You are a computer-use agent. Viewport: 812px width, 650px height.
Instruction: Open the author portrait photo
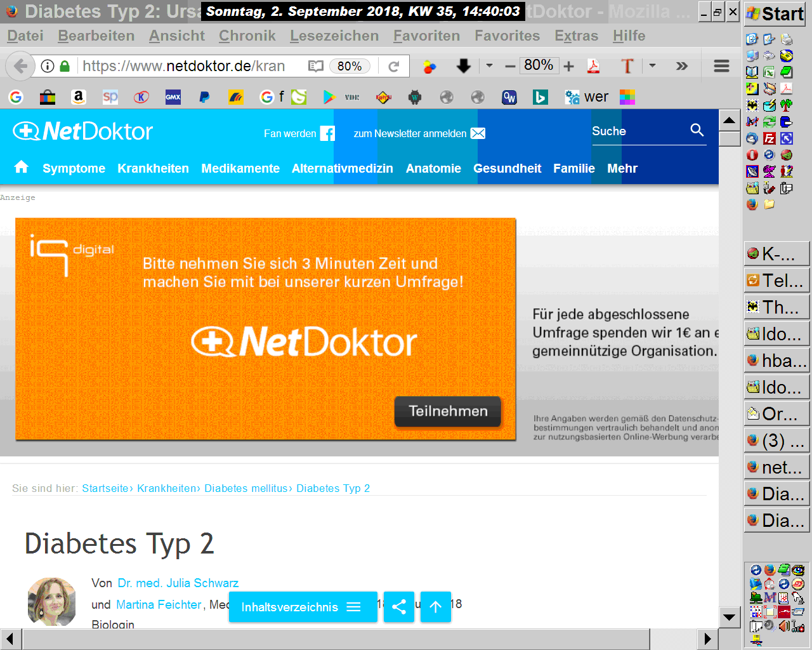tap(52, 601)
